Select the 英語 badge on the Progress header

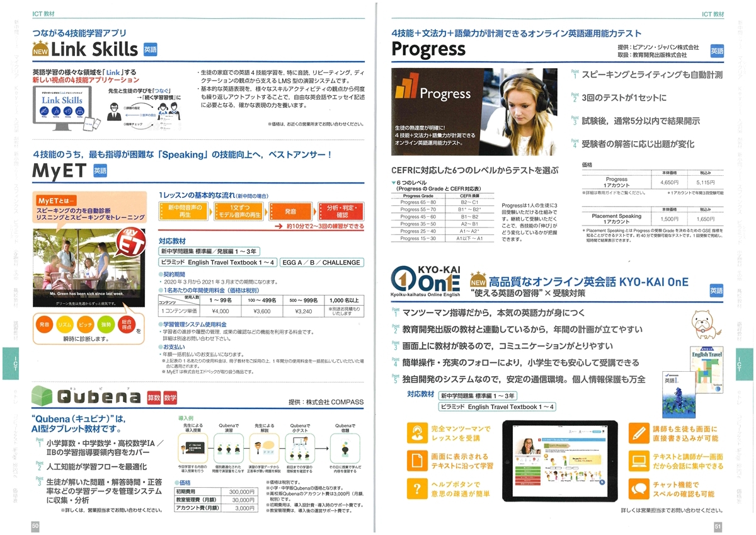click(717, 51)
